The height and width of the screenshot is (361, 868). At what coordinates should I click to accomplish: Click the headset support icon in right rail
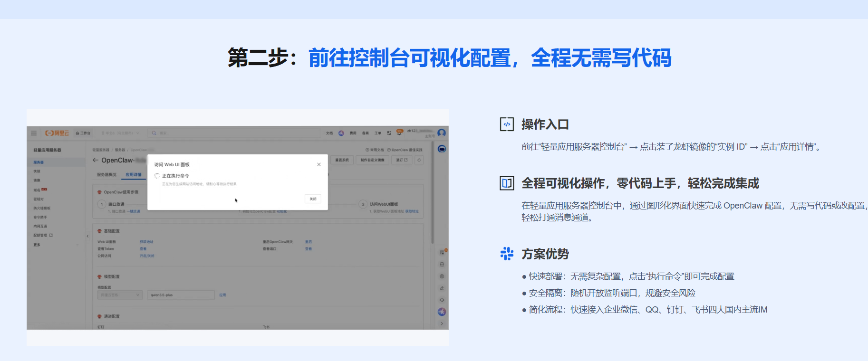[442, 300]
